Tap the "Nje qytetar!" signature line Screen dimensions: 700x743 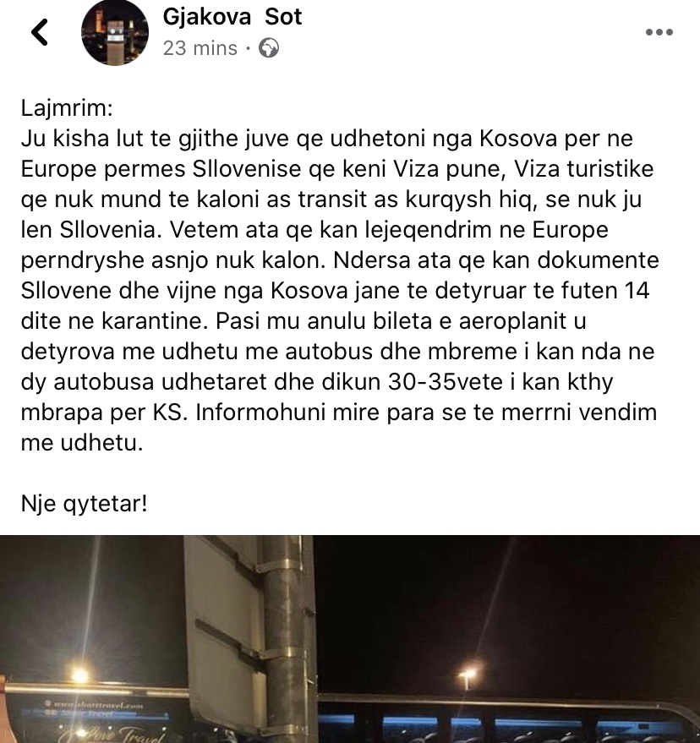click(84, 503)
